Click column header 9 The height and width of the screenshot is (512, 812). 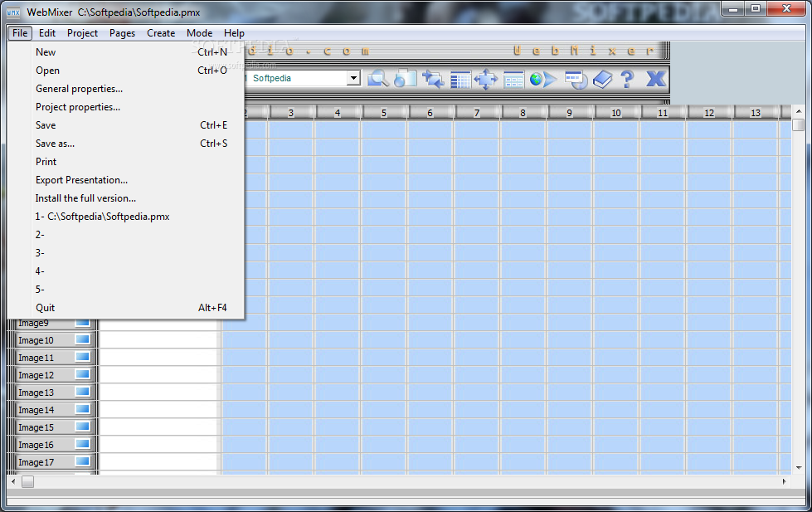569,113
